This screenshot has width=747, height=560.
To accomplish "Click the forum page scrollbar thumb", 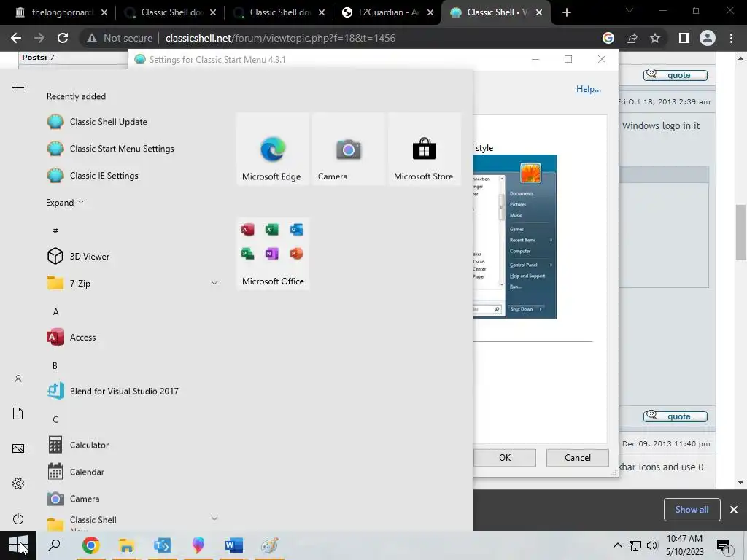I will [x=740, y=233].
